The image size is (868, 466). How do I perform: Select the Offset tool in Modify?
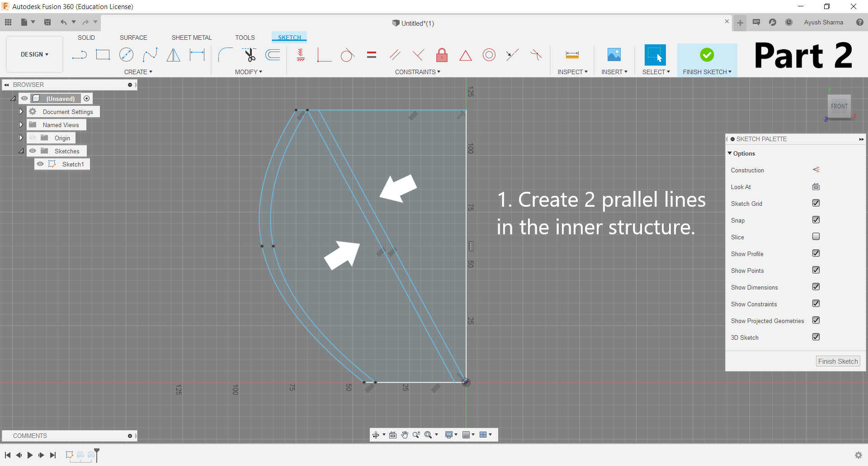pos(273,55)
